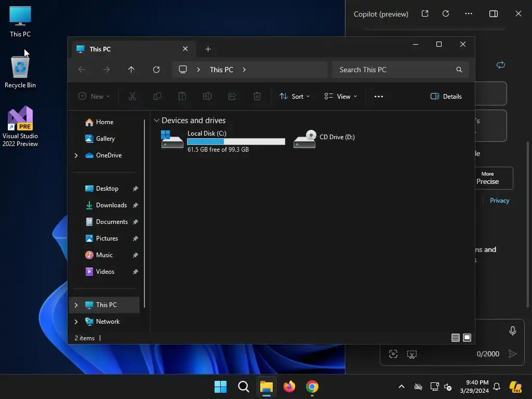Viewport: 532px width, 399px height.
Task: Open the See more ellipsis menu
Action: [x=379, y=96]
